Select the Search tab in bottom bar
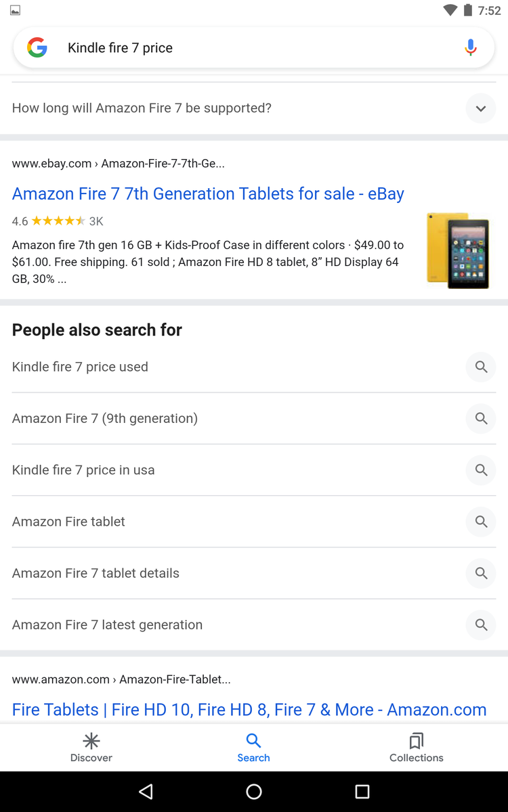Viewport: 508px width, 812px height. click(254, 748)
